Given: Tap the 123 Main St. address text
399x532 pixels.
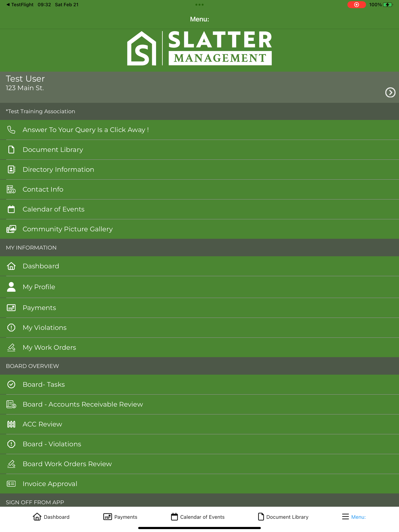Looking at the screenshot, I should coord(25,88).
